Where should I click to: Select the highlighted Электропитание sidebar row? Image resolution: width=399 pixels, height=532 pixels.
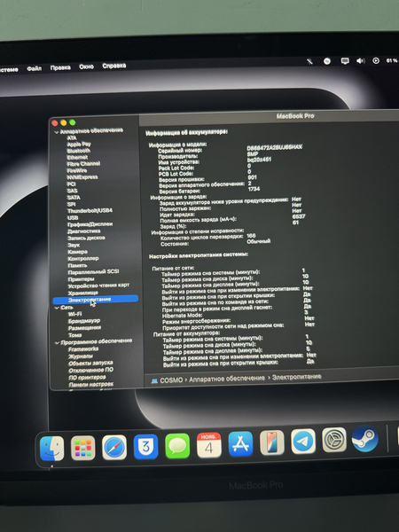pos(96,300)
